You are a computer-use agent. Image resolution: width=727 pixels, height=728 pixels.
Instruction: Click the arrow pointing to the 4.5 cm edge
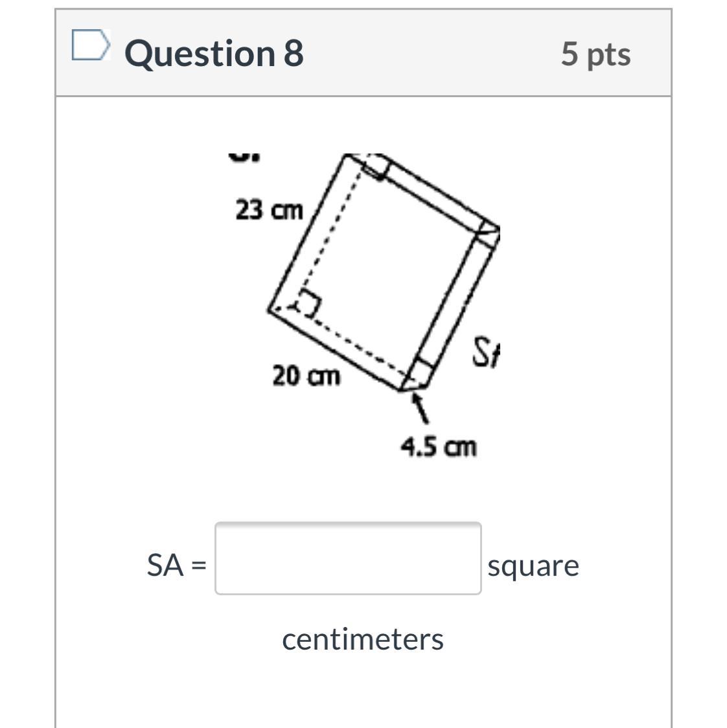pyautogui.click(x=420, y=408)
